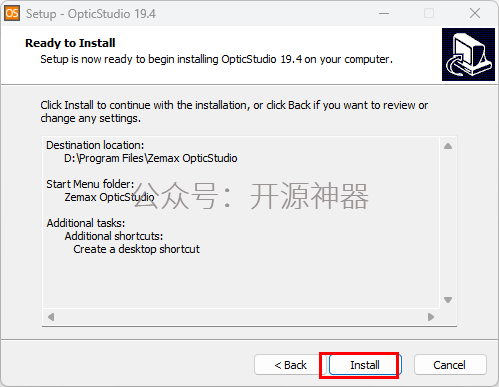
Task: Close the Setup window with X
Action: [x=475, y=13]
